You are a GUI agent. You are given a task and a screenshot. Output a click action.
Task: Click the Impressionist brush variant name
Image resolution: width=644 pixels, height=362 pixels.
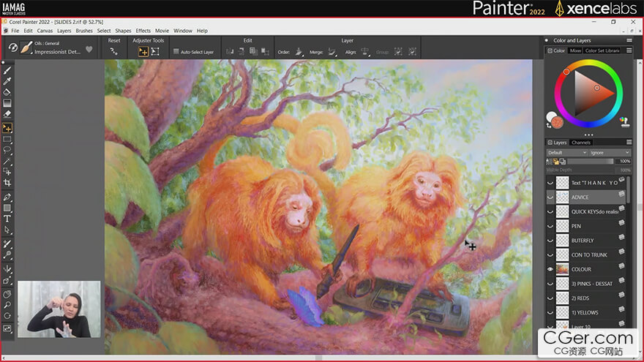(x=58, y=52)
